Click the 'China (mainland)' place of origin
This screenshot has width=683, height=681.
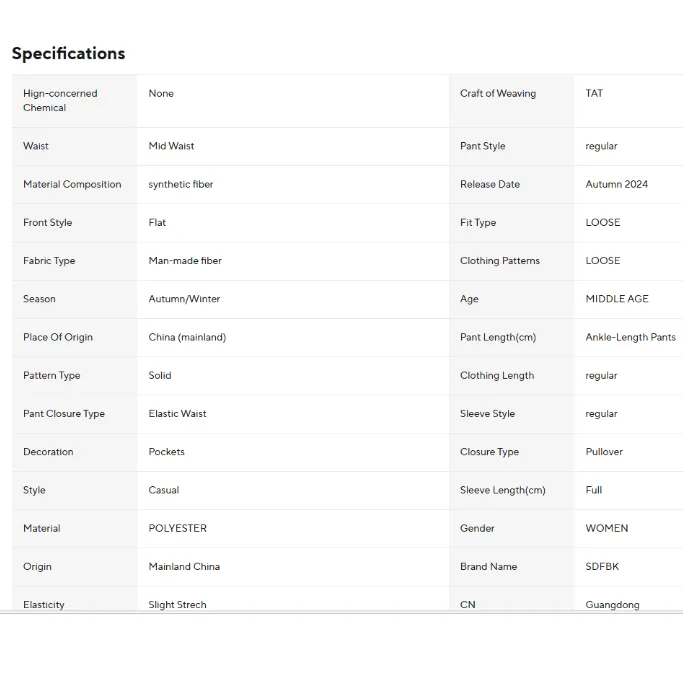coord(187,337)
